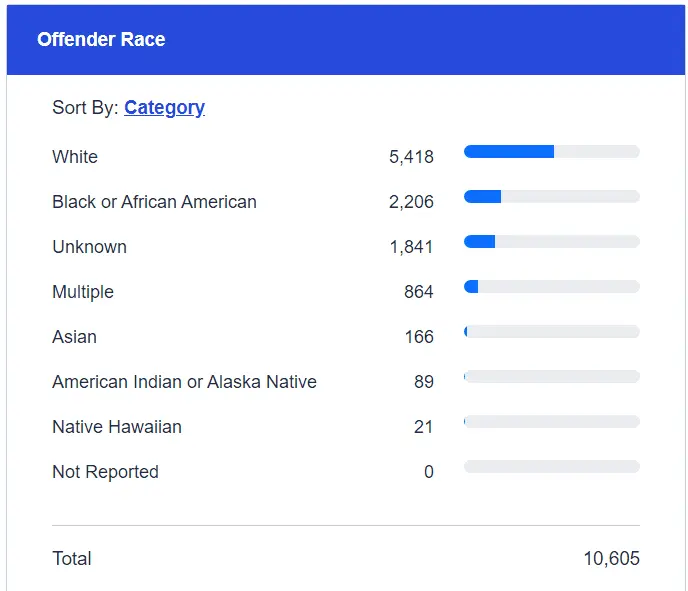Click the American Indian or Alaska Native bar
The height and width of the screenshot is (591, 688).
tap(551, 377)
